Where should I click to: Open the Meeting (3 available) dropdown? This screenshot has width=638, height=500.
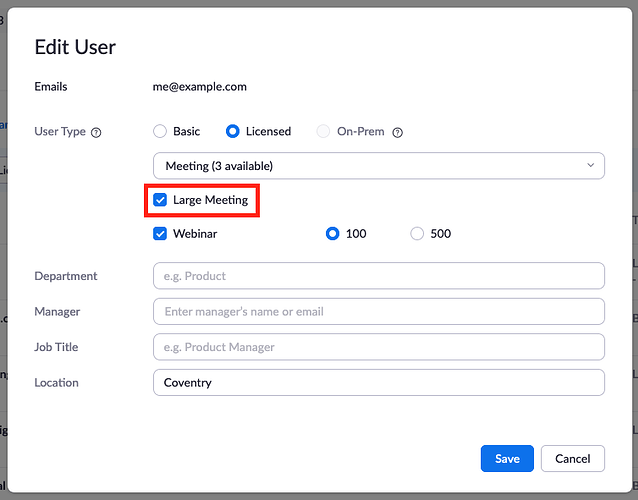click(x=379, y=166)
